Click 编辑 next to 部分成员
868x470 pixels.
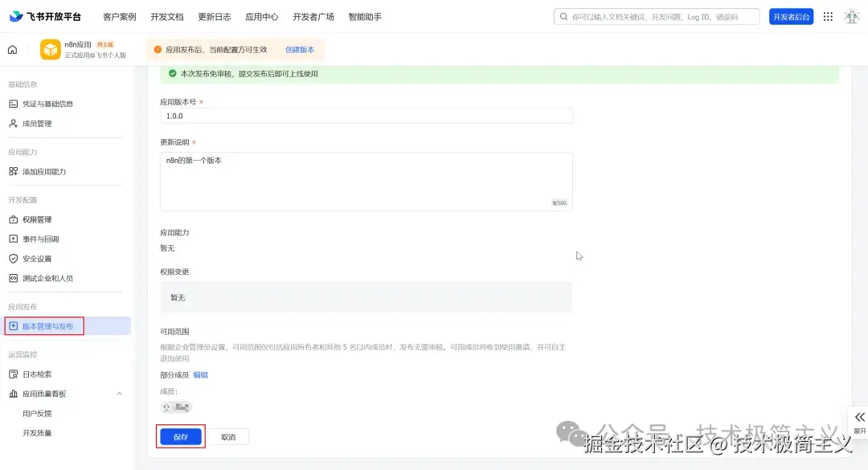coord(199,374)
